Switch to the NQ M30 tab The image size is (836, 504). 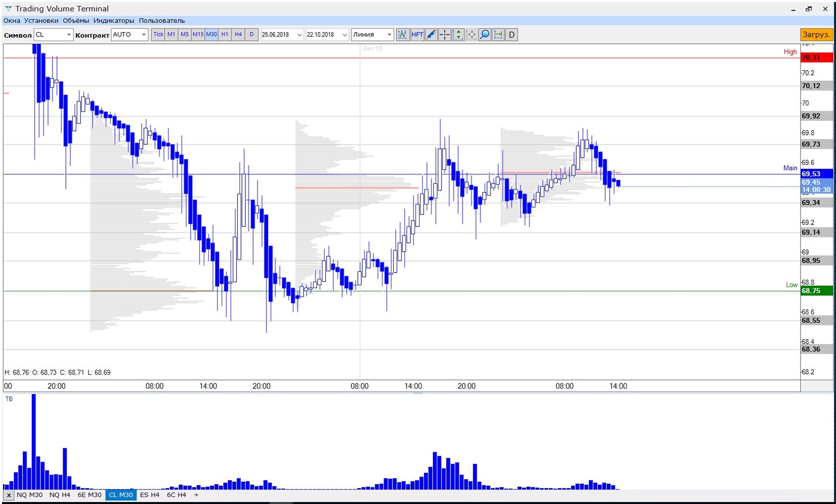click(x=29, y=495)
